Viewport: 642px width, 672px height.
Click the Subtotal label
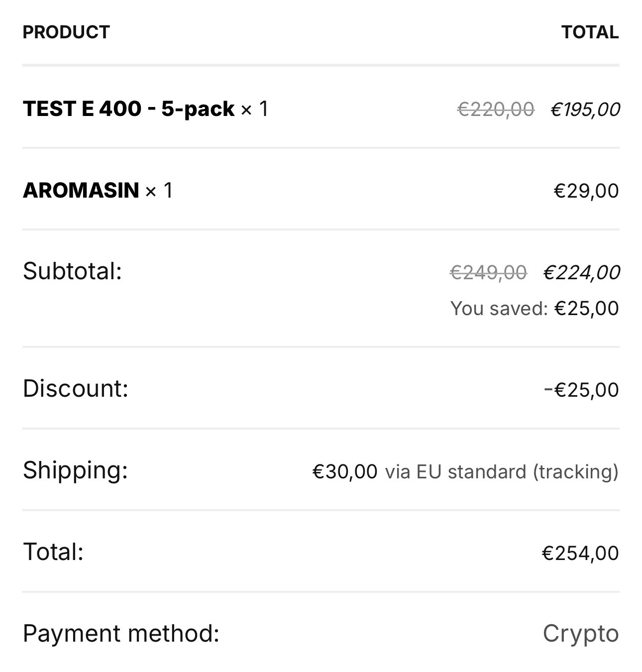(x=72, y=271)
